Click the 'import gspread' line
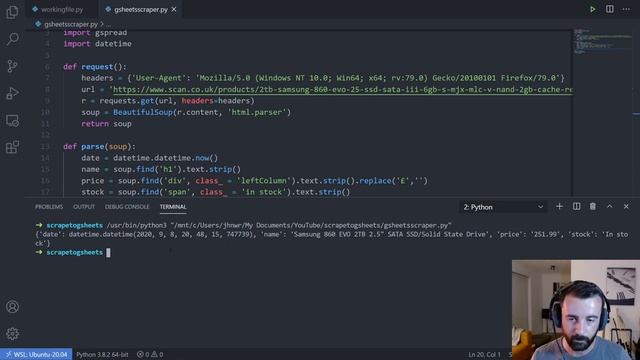The image size is (640, 360). point(95,33)
